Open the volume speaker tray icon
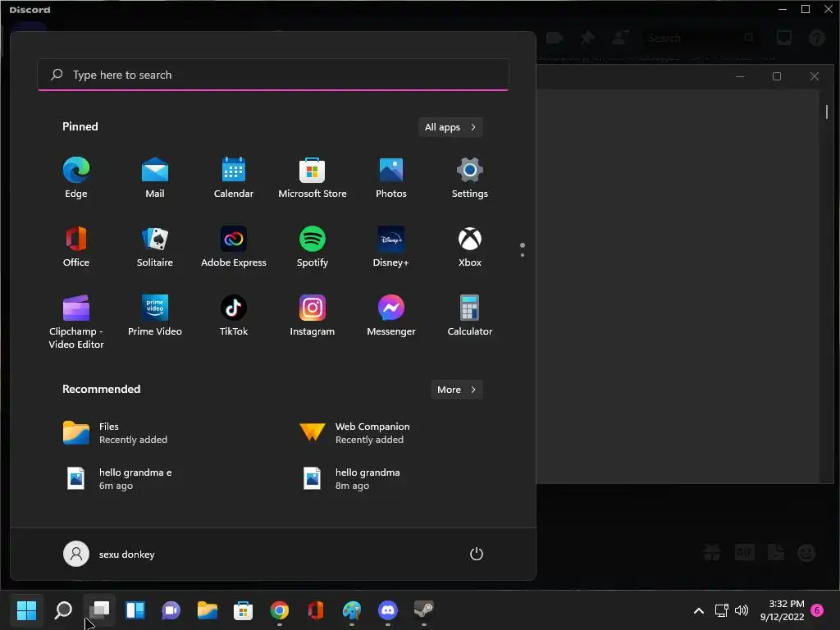The image size is (840, 630). tap(742, 610)
